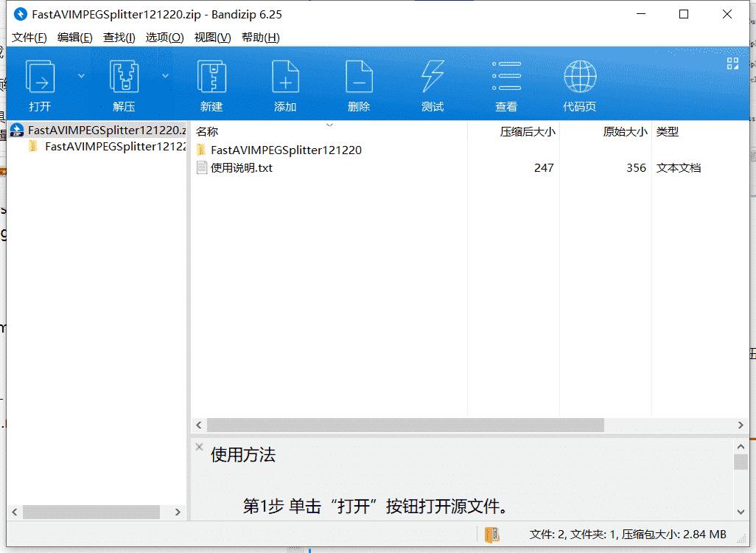Click the file list horizontal scrollbar thumb
The image size is (756, 553).
405,425
